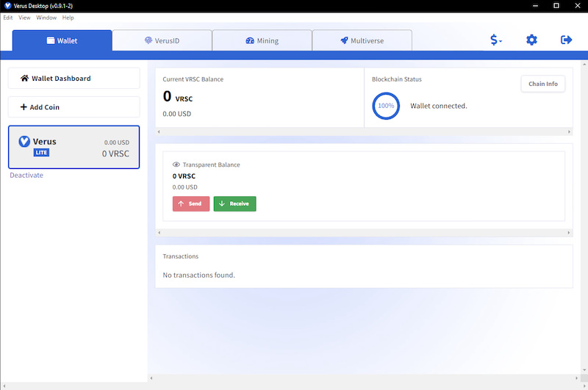The height and width of the screenshot is (390, 588).
Task: Click the 'Wallet connected.' status text
Action: (438, 106)
